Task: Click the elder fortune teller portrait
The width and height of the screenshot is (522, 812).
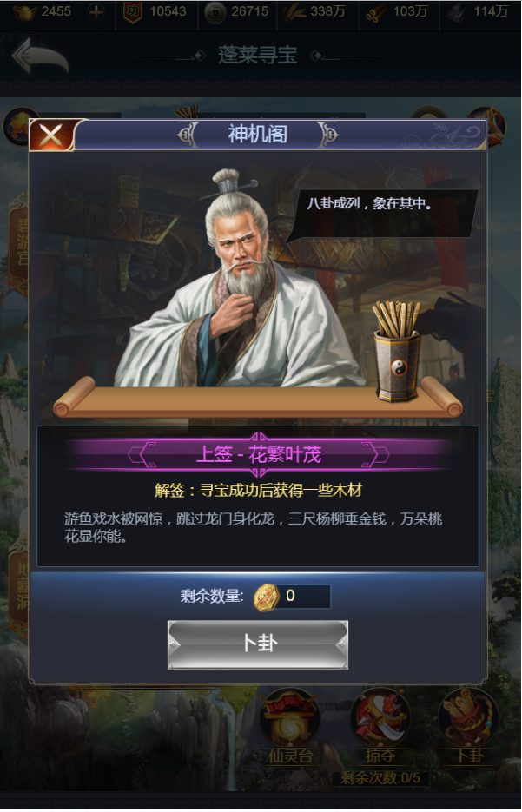Action: 238,280
